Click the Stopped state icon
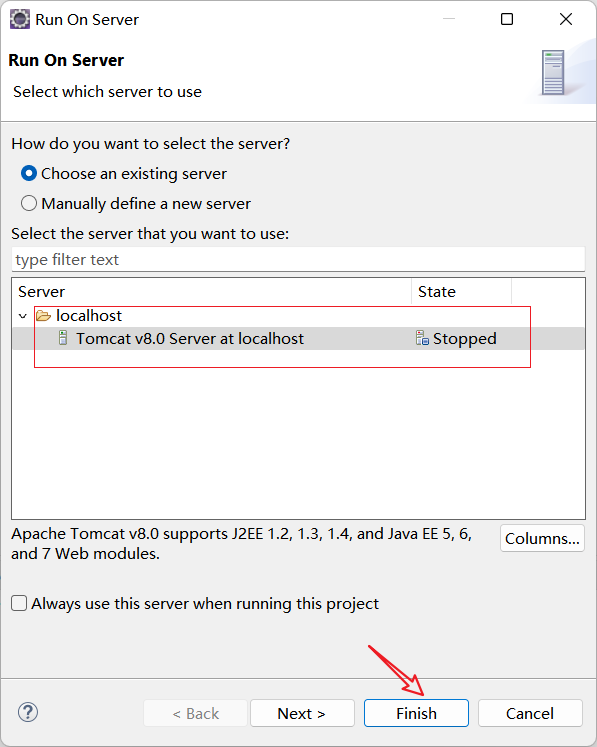Screen dimensions: 597x747 pos(422,338)
